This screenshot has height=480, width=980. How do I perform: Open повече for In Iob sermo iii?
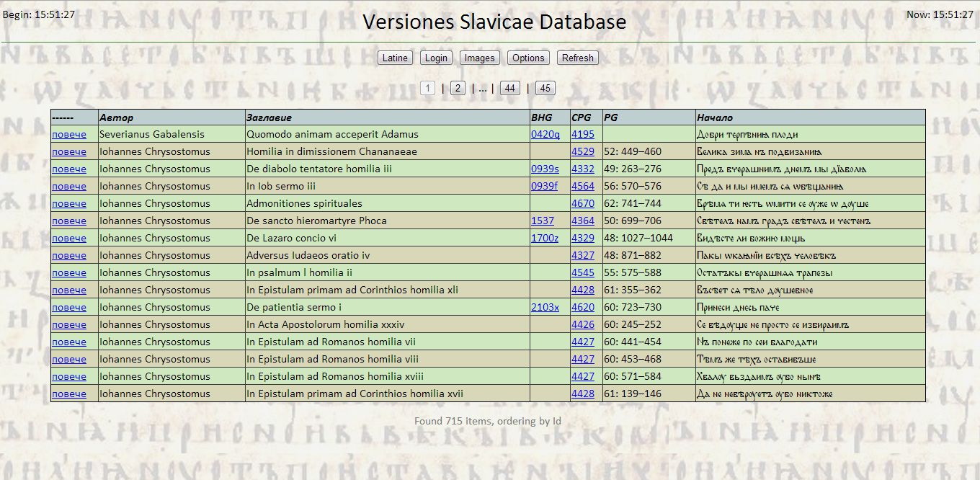[x=69, y=186]
